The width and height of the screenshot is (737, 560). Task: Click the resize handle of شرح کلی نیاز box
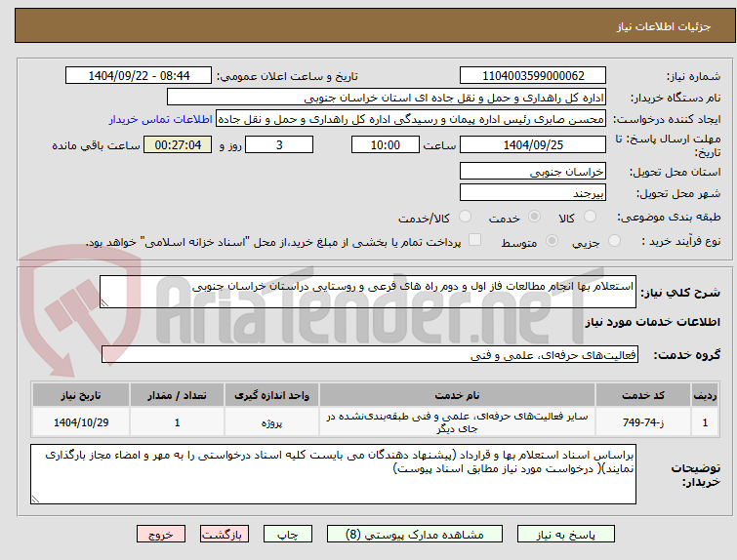104,303
